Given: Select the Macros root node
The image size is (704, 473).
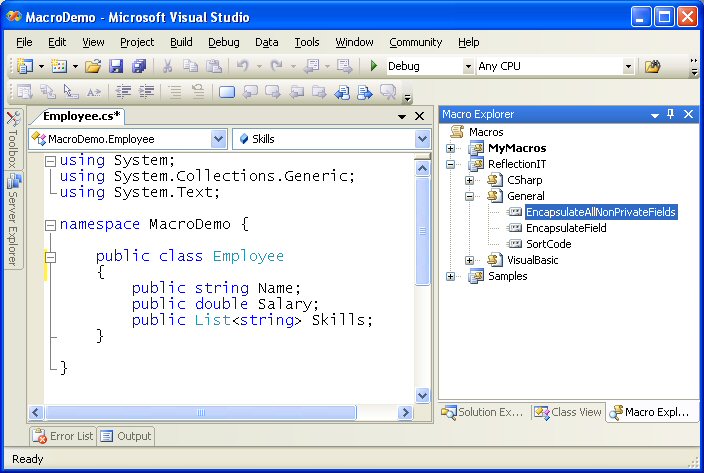Looking at the screenshot, I should (x=486, y=132).
